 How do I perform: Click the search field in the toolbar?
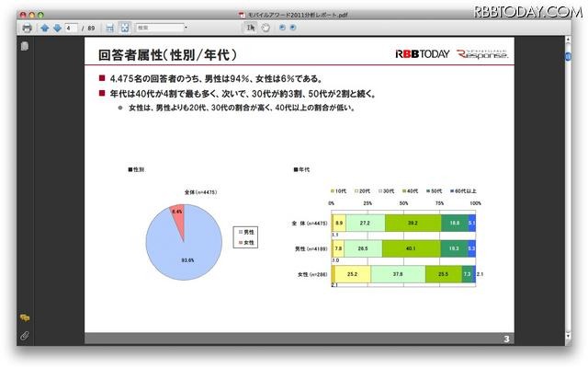(x=159, y=28)
